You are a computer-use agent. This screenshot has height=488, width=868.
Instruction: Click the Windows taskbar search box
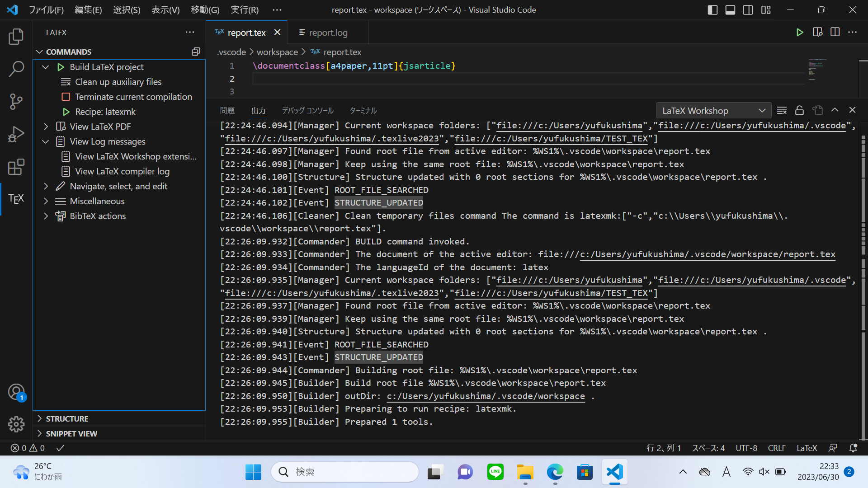[x=345, y=472]
